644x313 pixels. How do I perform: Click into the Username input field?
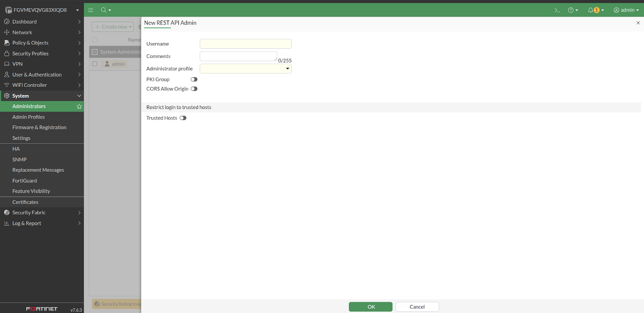(x=246, y=44)
